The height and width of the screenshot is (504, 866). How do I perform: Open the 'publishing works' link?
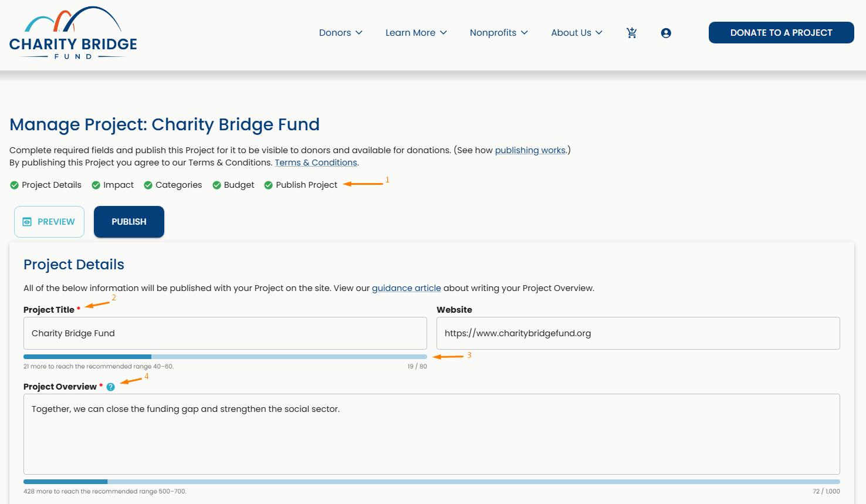tap(530, 150)
